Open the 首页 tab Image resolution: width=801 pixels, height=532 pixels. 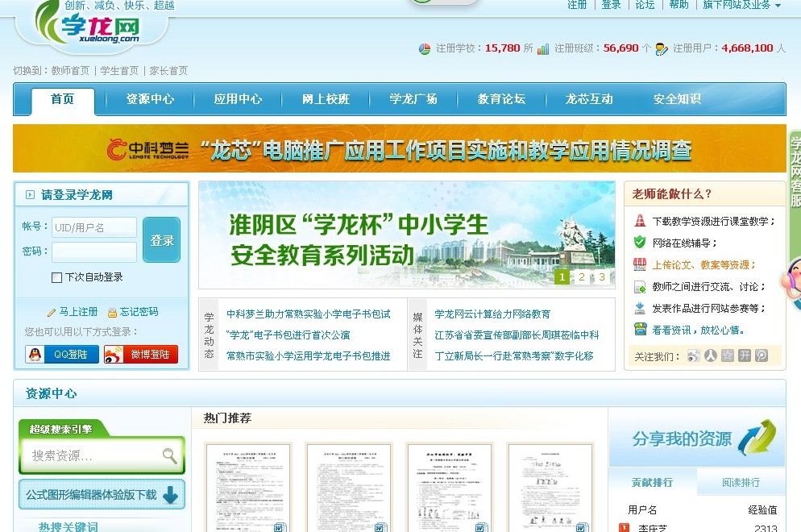point(63,101)
